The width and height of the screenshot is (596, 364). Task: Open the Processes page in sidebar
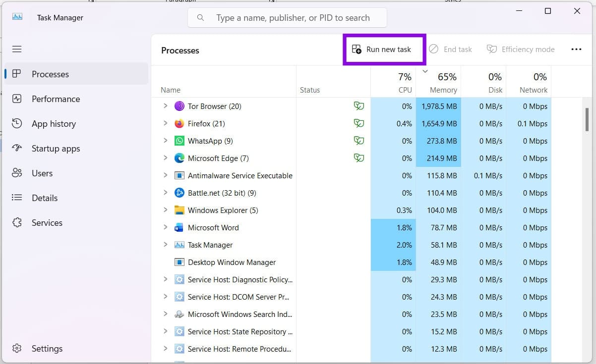76,74
